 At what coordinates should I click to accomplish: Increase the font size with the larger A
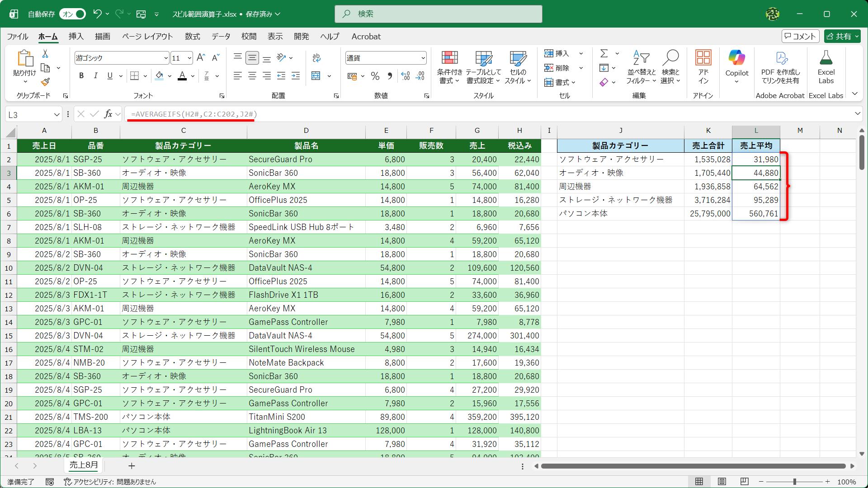click(x=201, y=57)
